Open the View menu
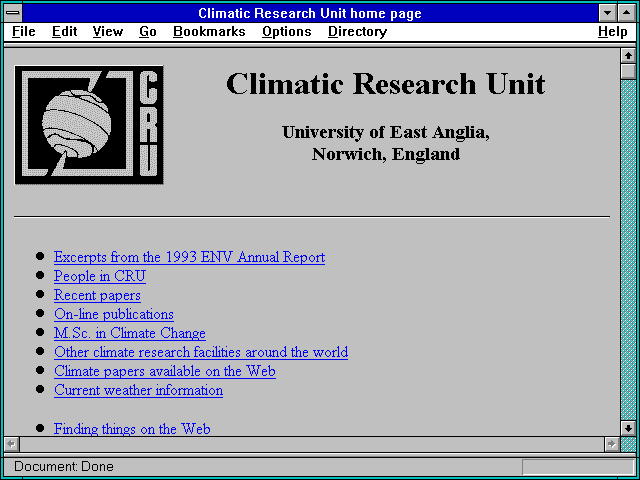Screen dimensions: 640x480 click(107, 32)
